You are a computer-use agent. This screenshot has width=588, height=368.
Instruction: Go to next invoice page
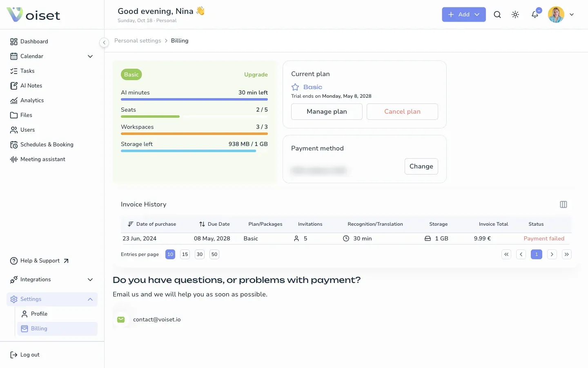click(552, 254)
